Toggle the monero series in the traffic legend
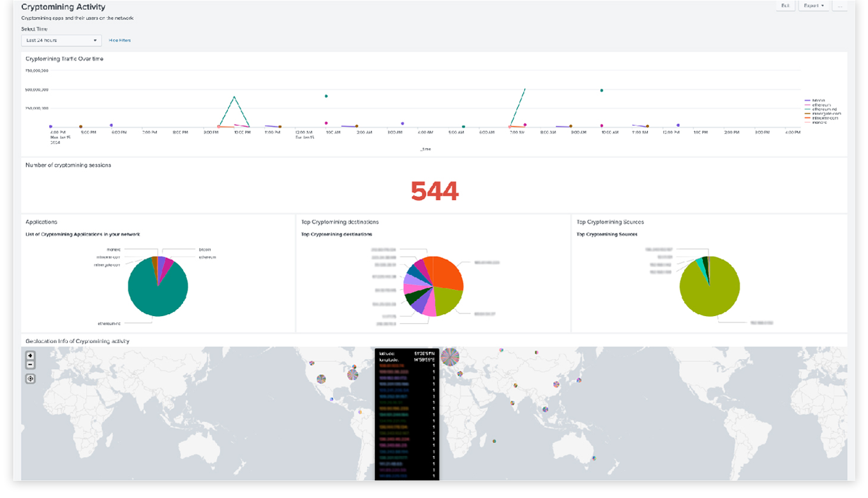868x498 pixels. pyautogui.click(x=820, y=122)
